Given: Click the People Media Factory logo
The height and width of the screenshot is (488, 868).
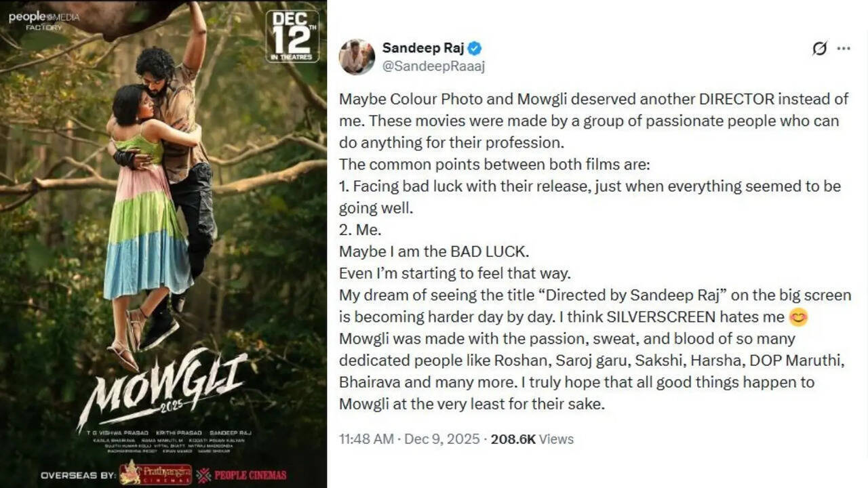Looking at the screenshot, I should 43,20.
